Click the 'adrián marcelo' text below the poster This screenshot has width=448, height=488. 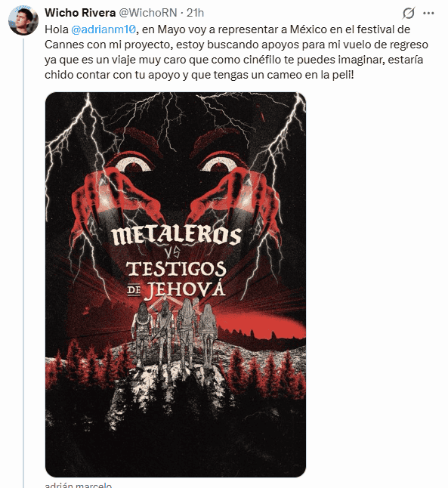pos(78,485)
